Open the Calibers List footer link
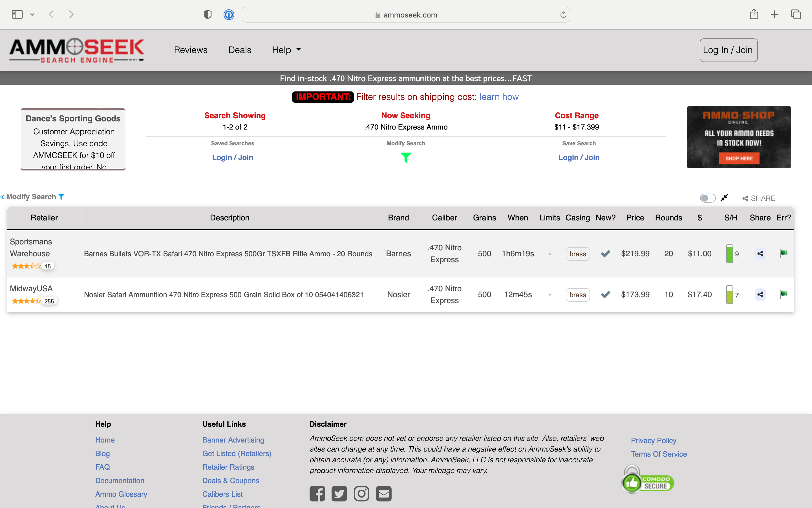The image size is (812, 508). [x=222, y=494]
